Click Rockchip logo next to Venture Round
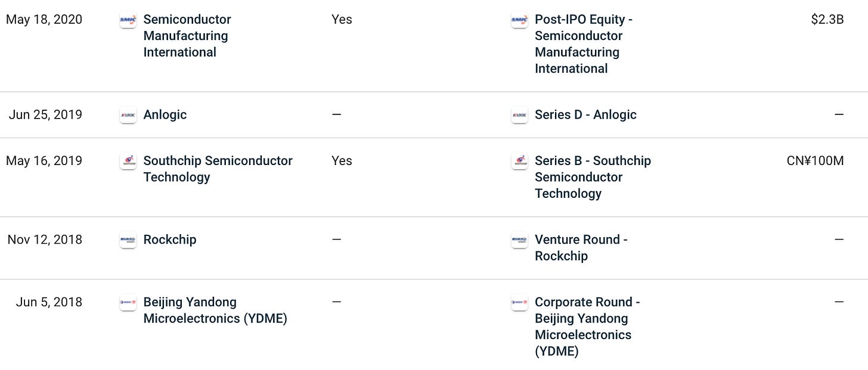The height and width of the screenshot is (370, 868). click(519, 240)
